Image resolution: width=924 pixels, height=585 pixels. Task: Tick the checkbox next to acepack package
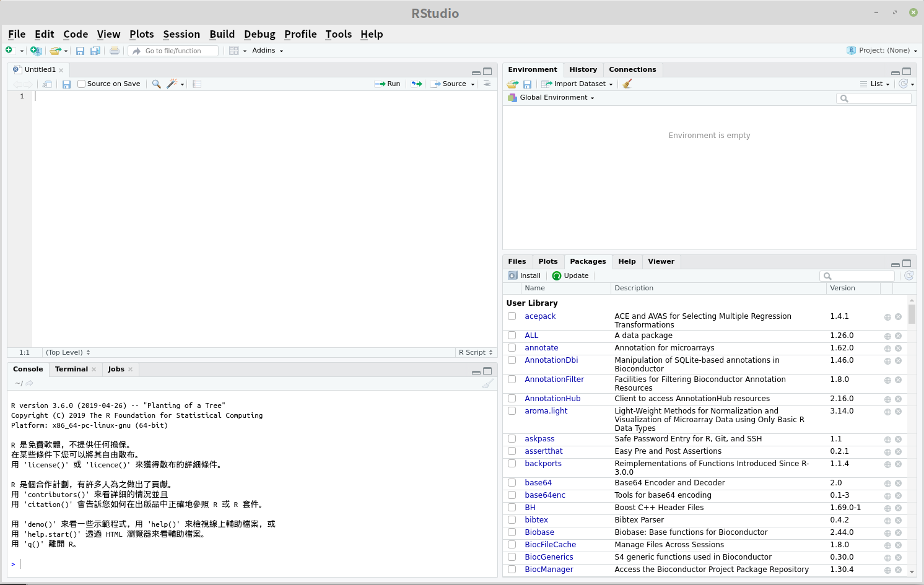(512, 316)
